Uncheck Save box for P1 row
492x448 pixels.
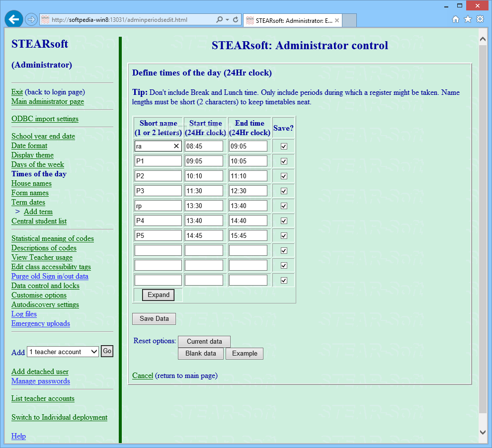284,161
